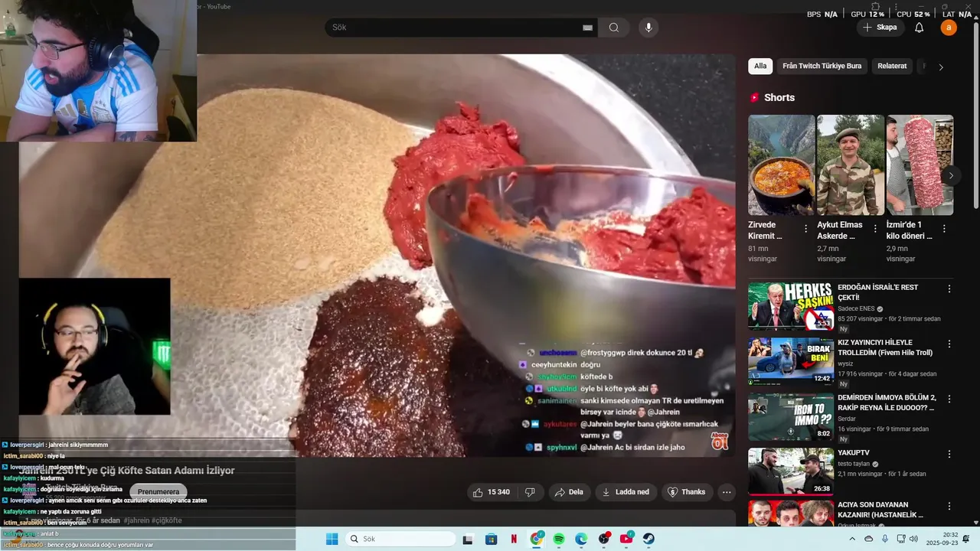The width and height of the screenshot is (980, 551).
Task: Open Zirvede Kiremit short thumbnail
Action: pyautogui.click(x=781, y=165)
